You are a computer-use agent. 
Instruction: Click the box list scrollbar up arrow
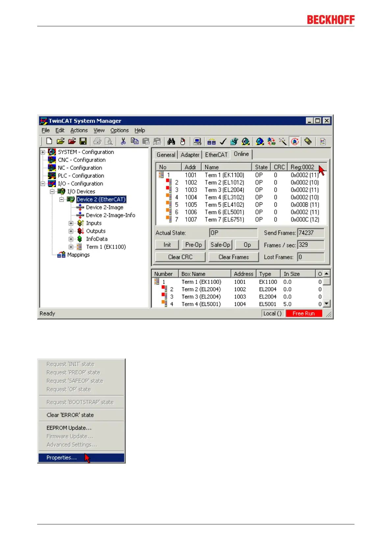click(x=327, y=274)
